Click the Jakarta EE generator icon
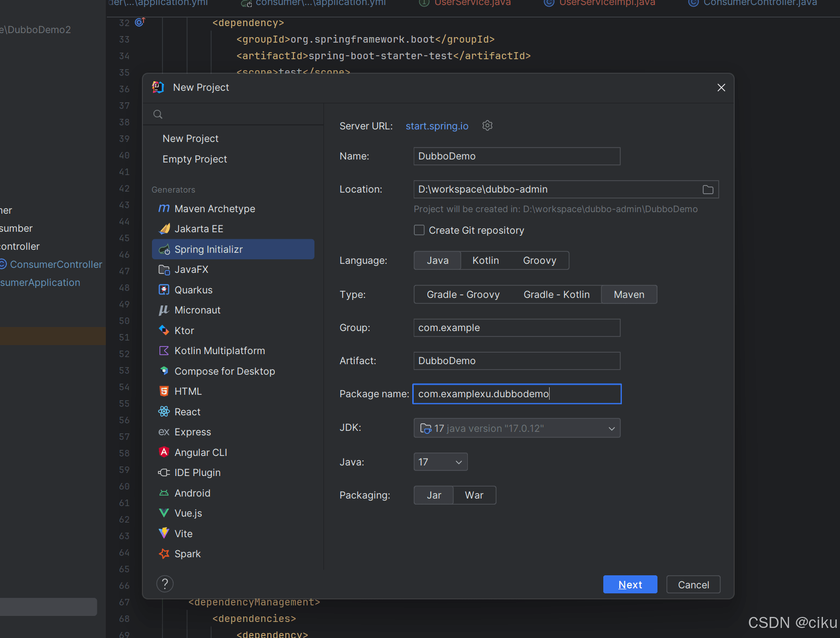Image resolution: width=840 pixels, height=638 pixels. tap(164, 229)
